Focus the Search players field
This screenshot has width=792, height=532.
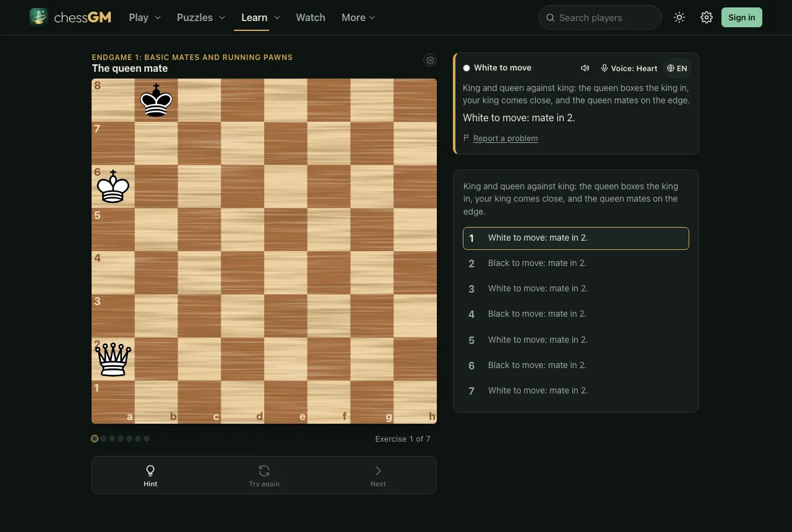pos(600,17)
